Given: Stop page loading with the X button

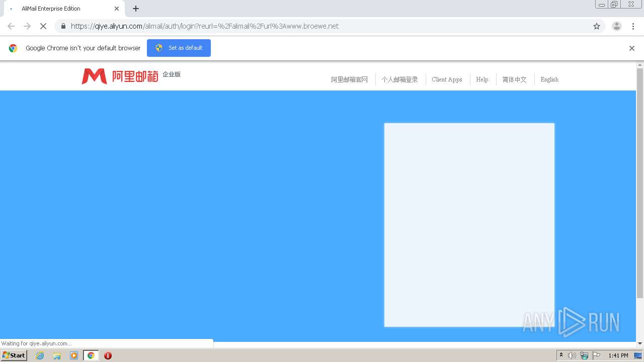Looking at the screenshot, I should 43,26.
